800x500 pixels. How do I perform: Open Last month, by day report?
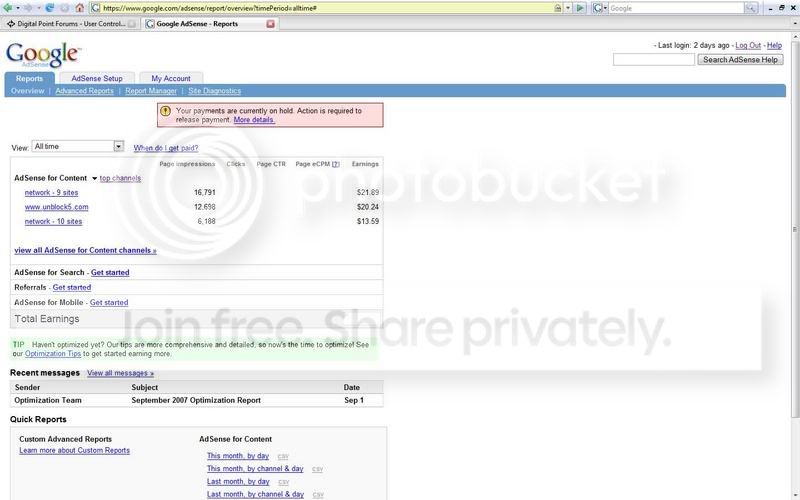point(238,481)
